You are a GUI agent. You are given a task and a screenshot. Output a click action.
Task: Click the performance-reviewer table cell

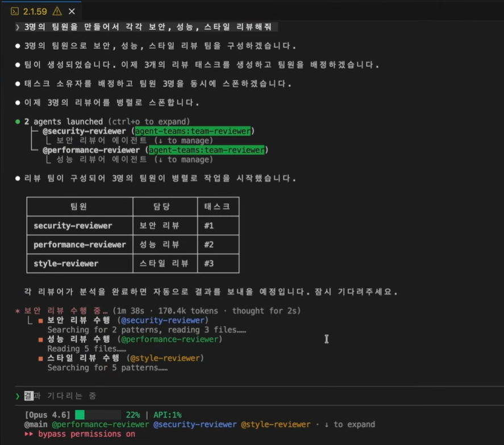point(80,245)
